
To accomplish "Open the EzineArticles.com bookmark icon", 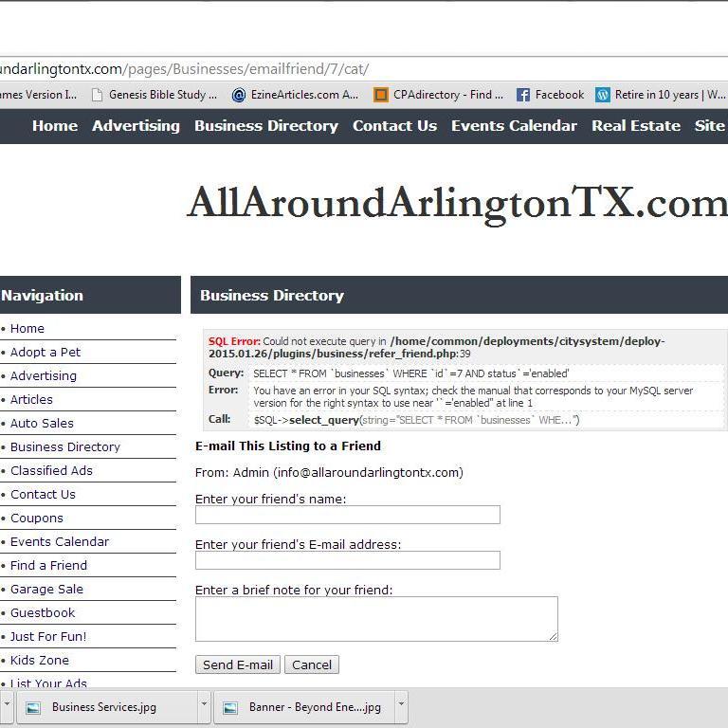I will (239, 95).
